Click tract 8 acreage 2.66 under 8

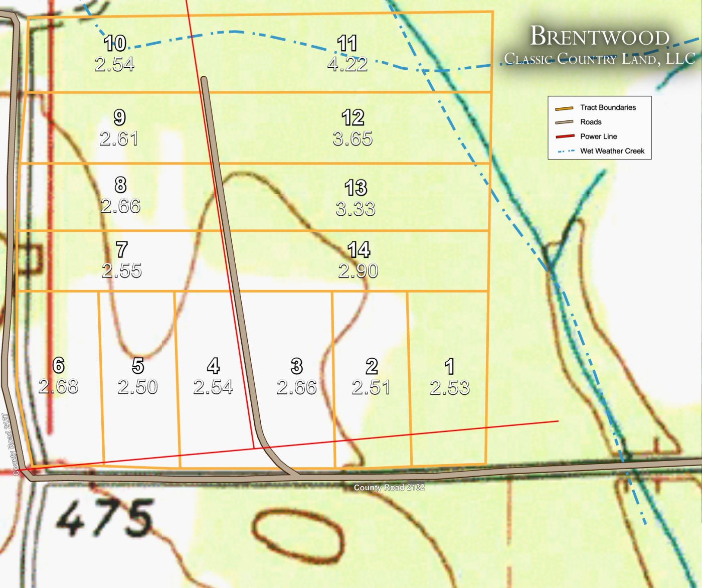click(x=120, y=206)
